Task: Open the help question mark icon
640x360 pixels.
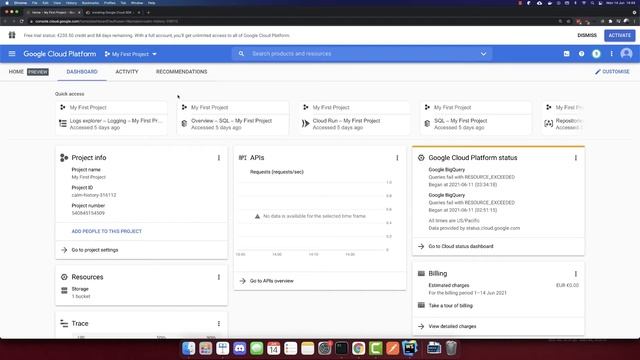Action: click(x=581, y=53)
